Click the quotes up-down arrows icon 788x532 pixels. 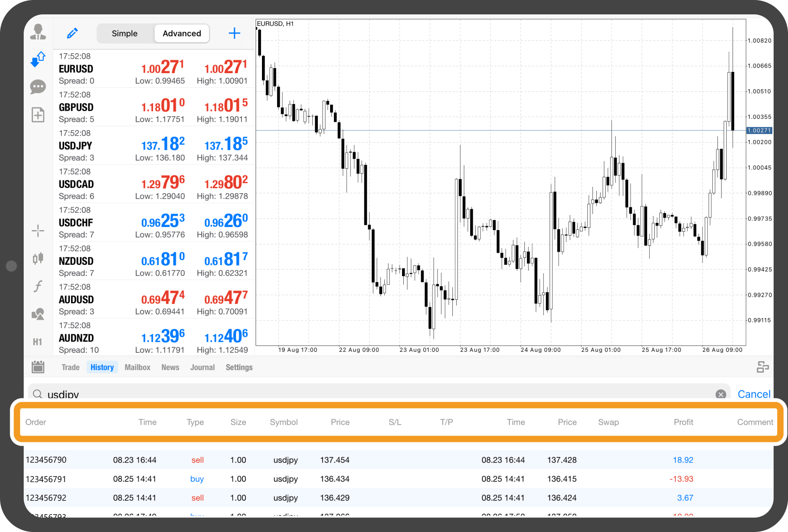(x=38, y=59)
